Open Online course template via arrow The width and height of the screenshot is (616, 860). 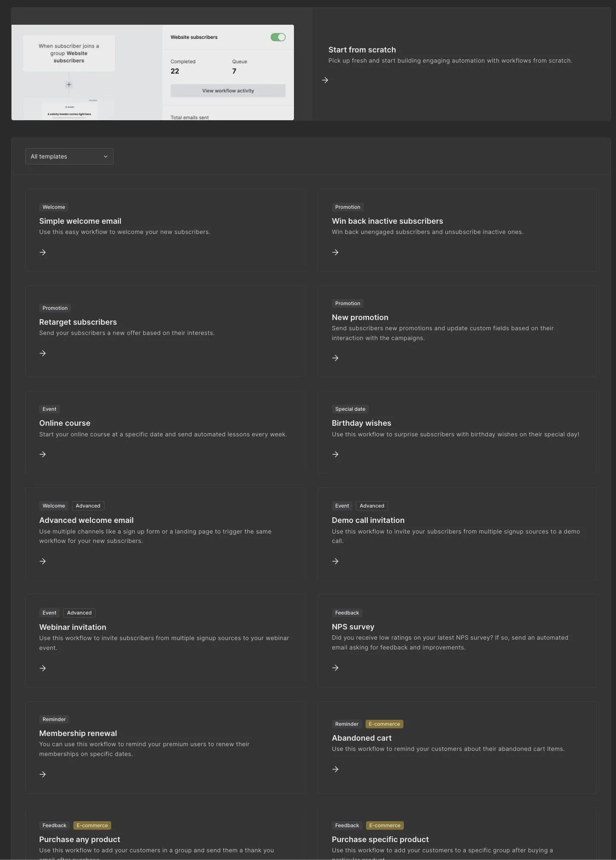43,454
